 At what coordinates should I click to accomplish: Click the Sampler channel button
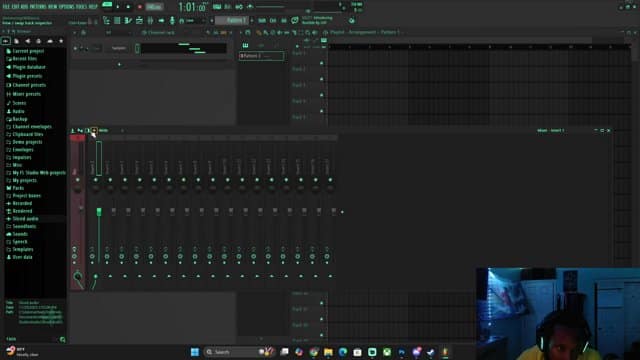pos(119,48)
